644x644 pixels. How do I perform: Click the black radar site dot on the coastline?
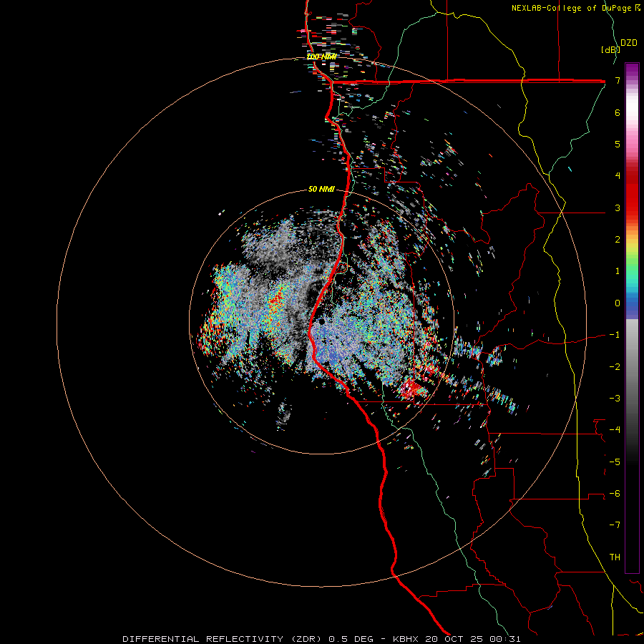click(x=321, y=321)
